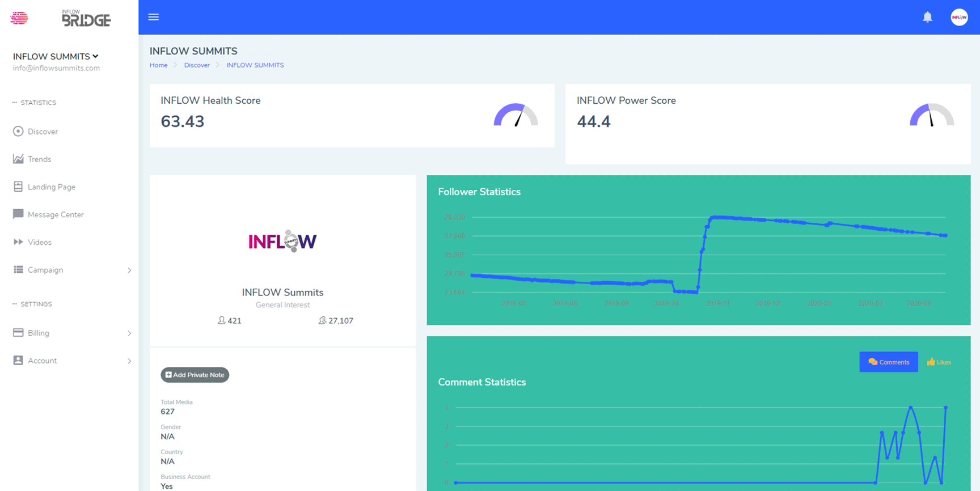The height and width of the screenshot is (491, 980).
Task: Click the Billing menu label
Action: pos(39,333)
